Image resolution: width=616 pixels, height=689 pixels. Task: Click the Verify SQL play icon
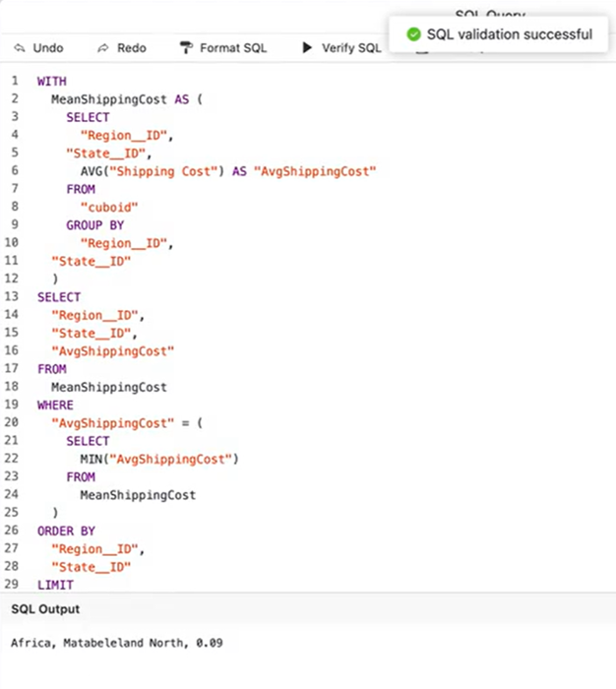pos(307,47)
